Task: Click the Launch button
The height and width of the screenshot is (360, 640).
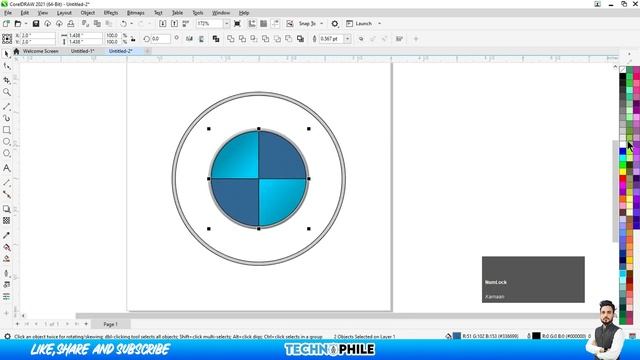Action: pyautogui.click(x=359, y=24)
